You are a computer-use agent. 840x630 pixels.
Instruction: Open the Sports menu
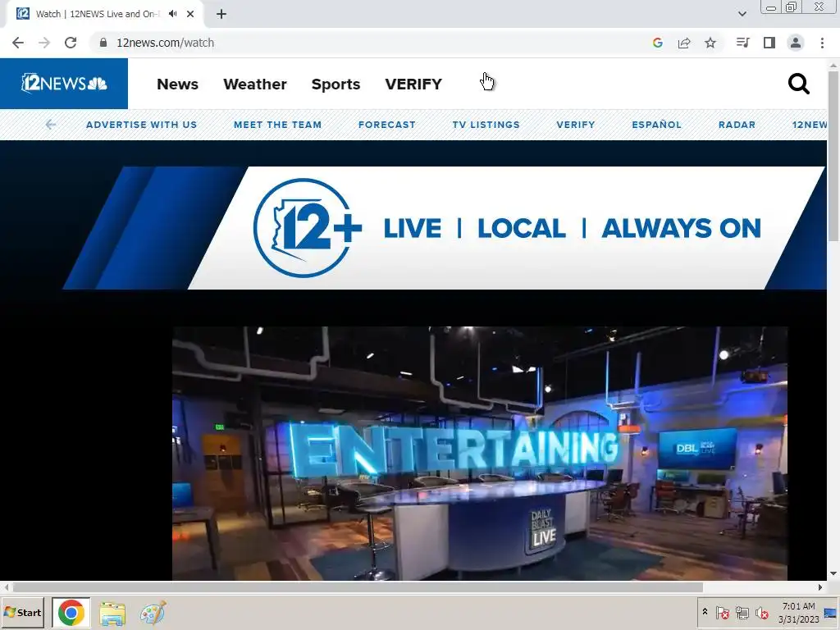tap(336, 84)
